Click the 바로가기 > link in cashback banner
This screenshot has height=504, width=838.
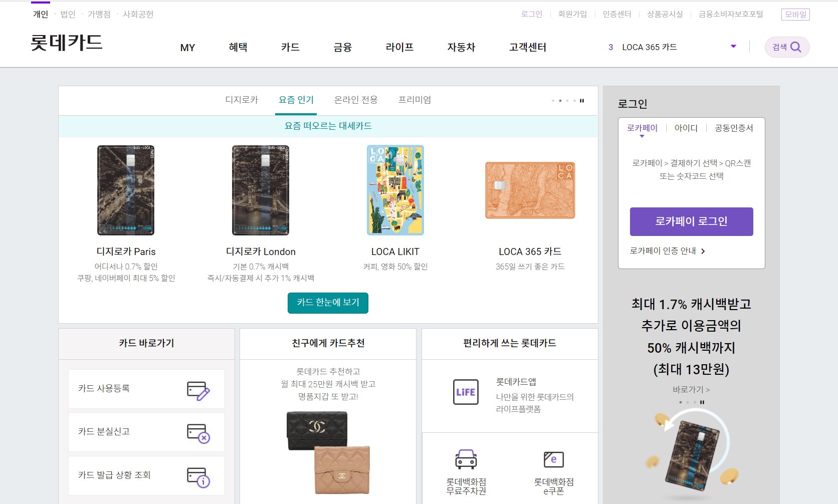(691, 389)
